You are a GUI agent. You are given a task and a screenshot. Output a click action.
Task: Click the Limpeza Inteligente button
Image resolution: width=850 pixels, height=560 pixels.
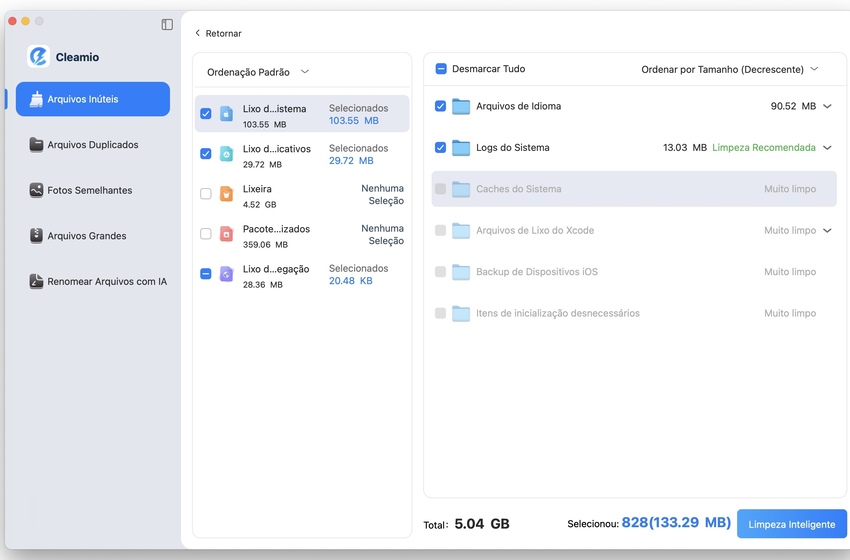[x=791, y=524]
